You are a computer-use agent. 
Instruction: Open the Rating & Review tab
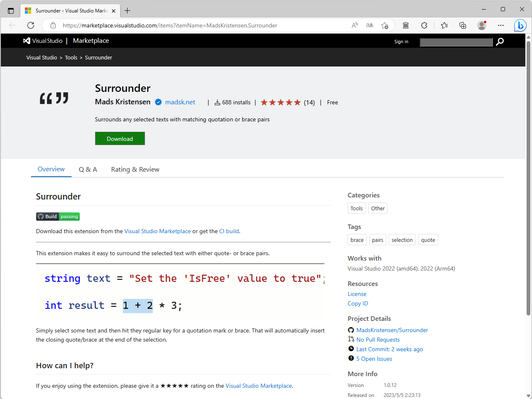[x=135, y=169]
